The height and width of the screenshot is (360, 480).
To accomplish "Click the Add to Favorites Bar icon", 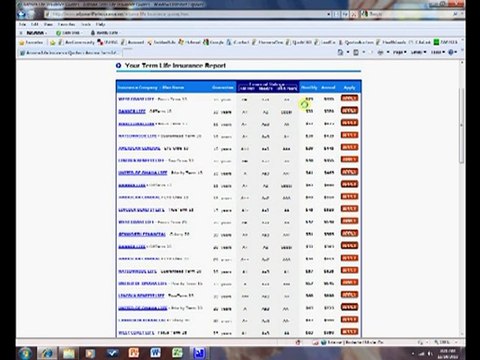I will pos(52,42).
